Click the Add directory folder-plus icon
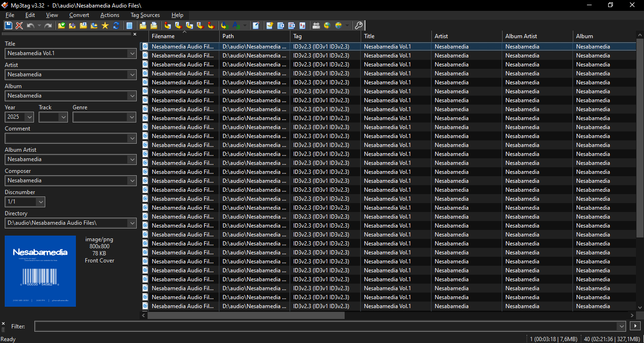 pyautogui.click(x=72, y=25)
